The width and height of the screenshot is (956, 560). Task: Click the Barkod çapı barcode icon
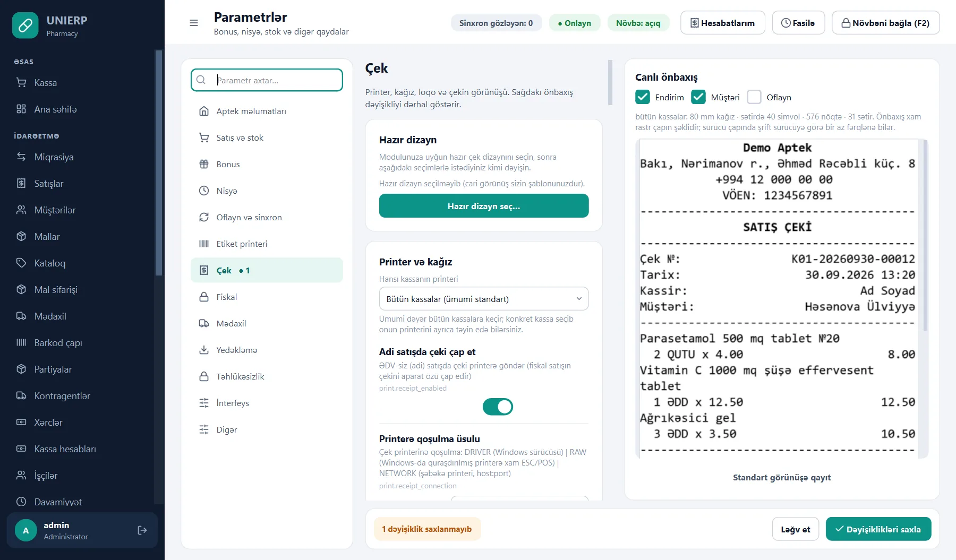tap(21, 343)
